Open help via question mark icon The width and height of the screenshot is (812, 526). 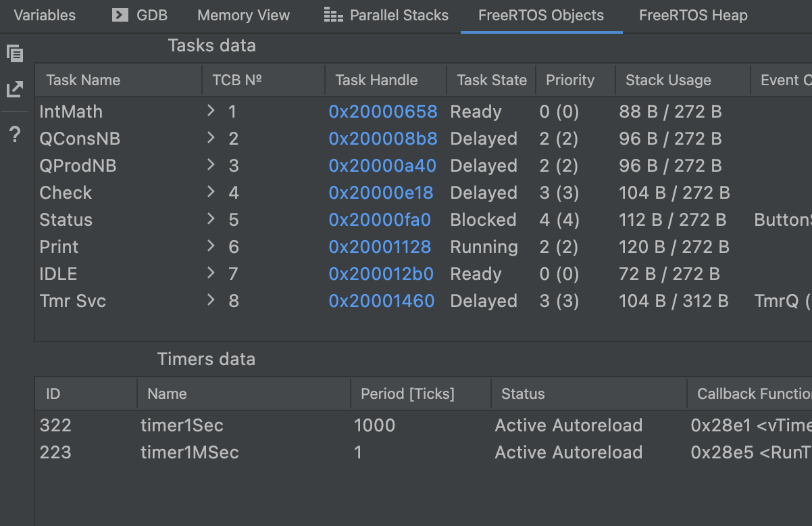click(x=15, y=135)
